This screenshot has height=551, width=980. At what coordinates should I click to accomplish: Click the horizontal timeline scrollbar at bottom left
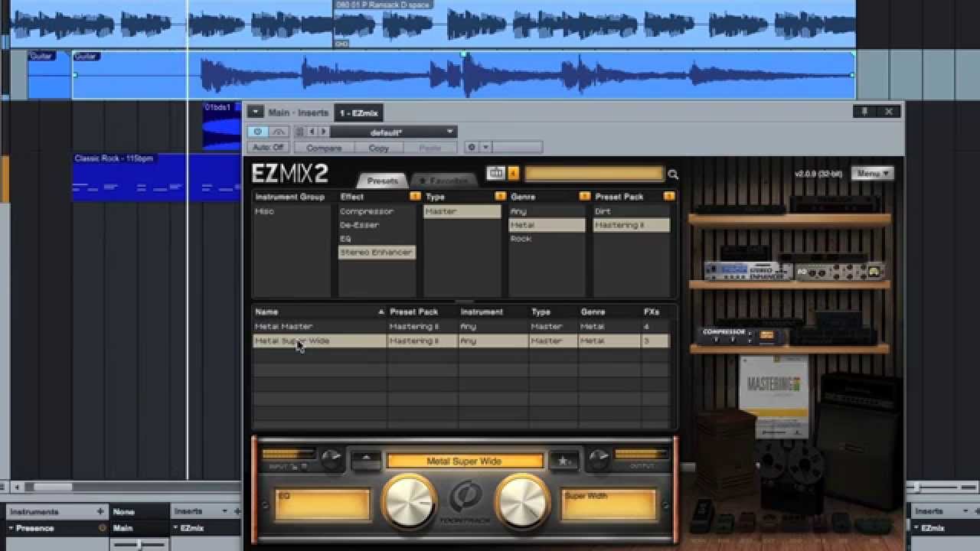click(52, 487)
